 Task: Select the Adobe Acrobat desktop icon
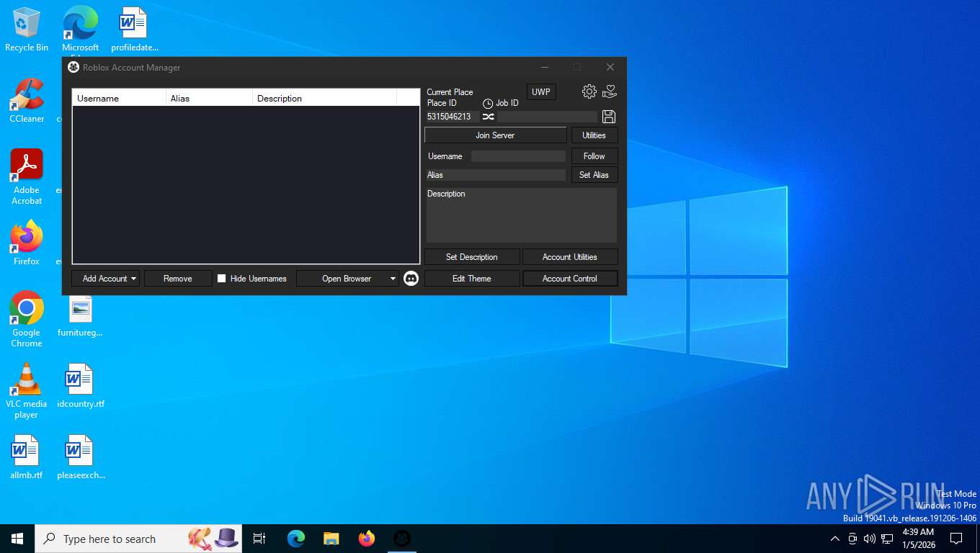point(27,177)
